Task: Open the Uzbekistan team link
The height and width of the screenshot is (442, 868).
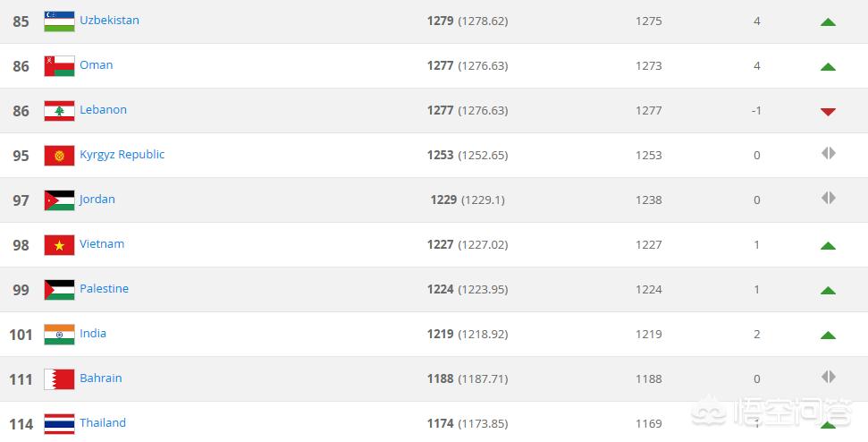Action: [109, 20]
